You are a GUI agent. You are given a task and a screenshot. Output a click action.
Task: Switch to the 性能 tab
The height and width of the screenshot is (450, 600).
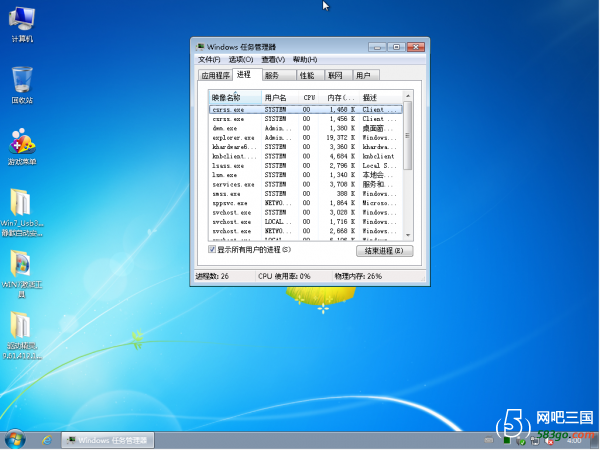pos(306,75)
